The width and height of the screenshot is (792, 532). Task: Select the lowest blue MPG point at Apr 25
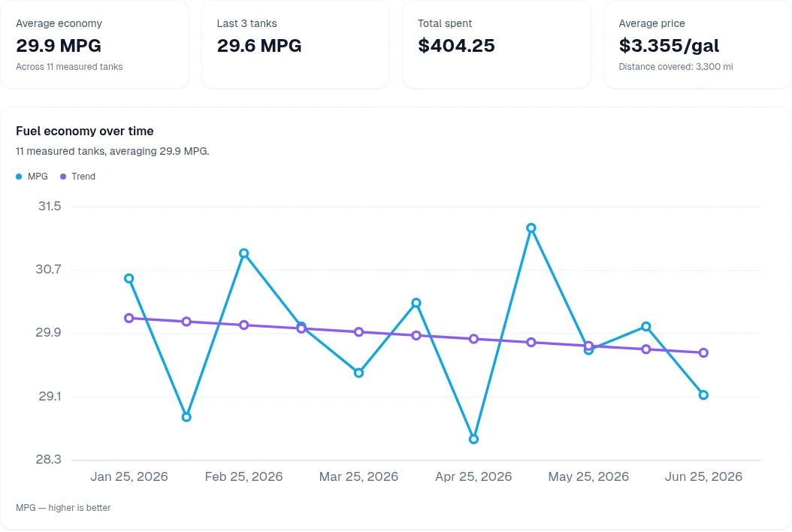473,439
